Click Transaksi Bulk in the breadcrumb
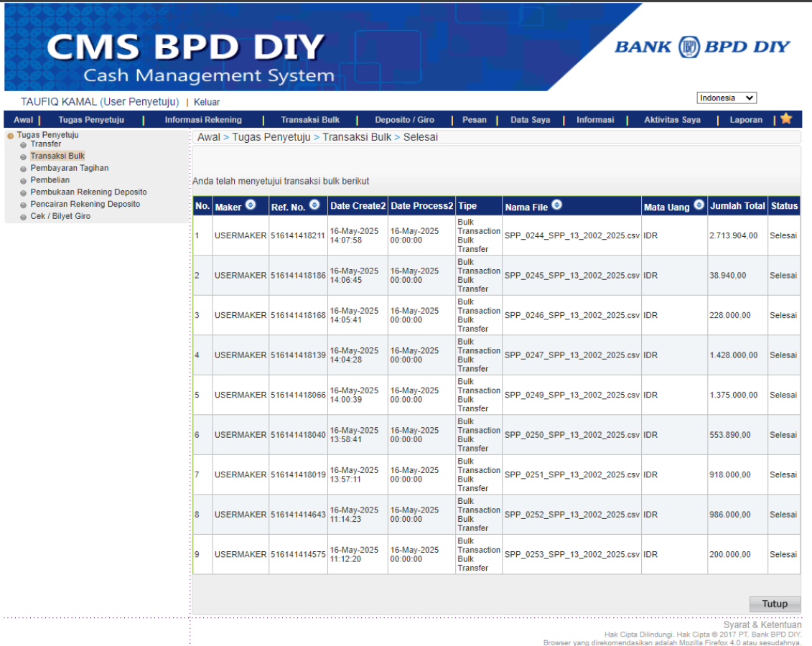 pos(357,137)
